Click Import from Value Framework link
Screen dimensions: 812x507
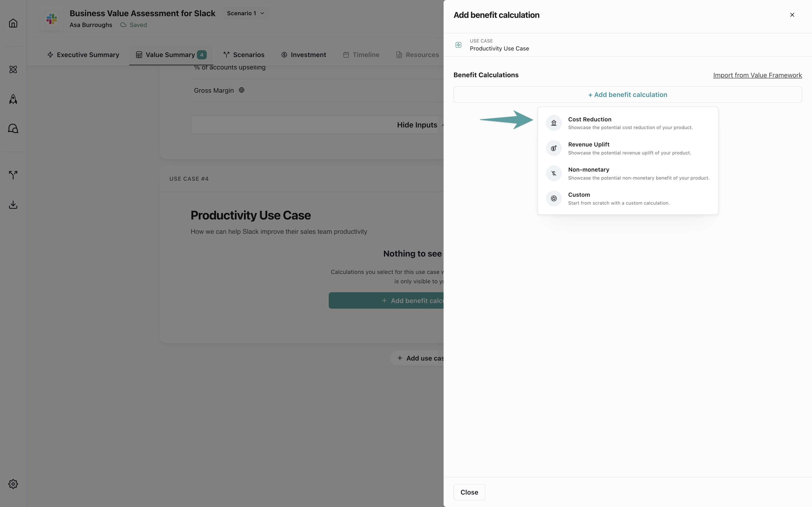point(757,75)
